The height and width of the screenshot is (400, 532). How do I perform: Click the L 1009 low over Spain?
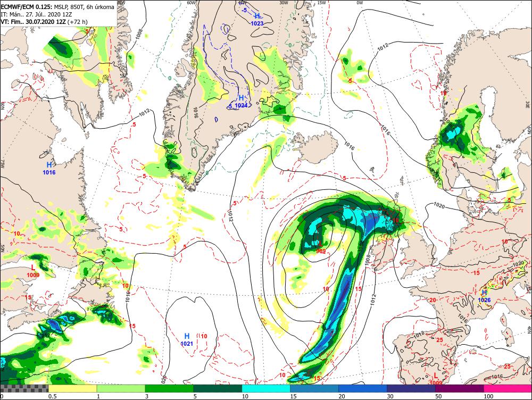coord(436,379)
